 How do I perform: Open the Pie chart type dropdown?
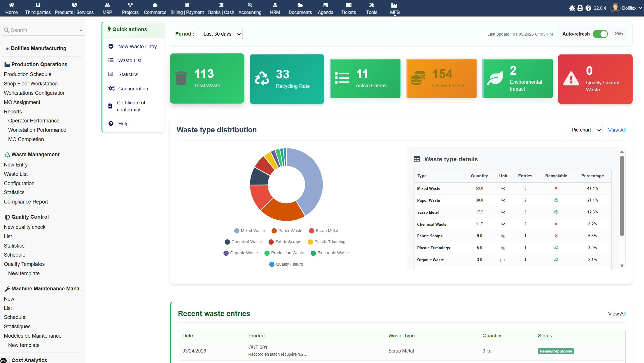[x=584, y=130]
